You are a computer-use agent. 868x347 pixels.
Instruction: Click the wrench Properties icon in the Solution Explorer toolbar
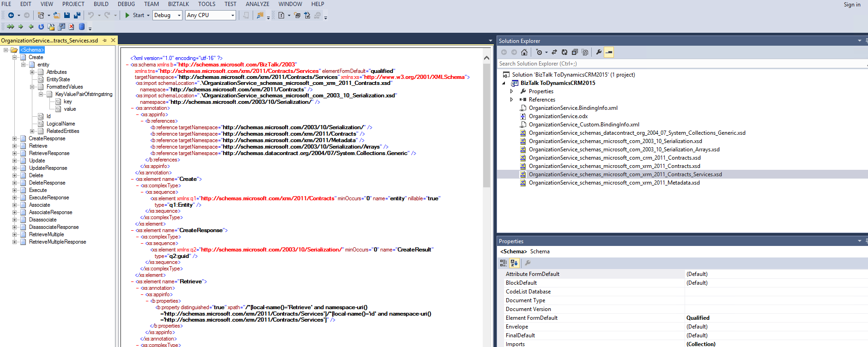[599, 52]
